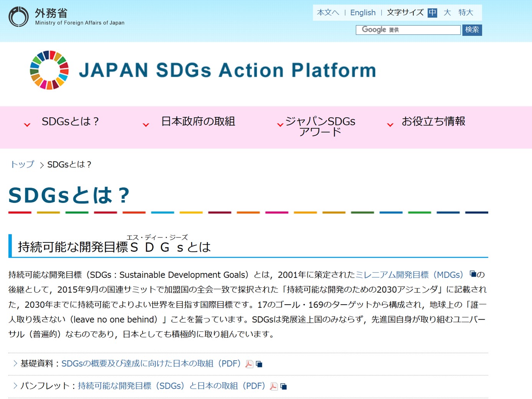
Task: Expand お役立ち情報 menu chevron
Action: (390, 125)
